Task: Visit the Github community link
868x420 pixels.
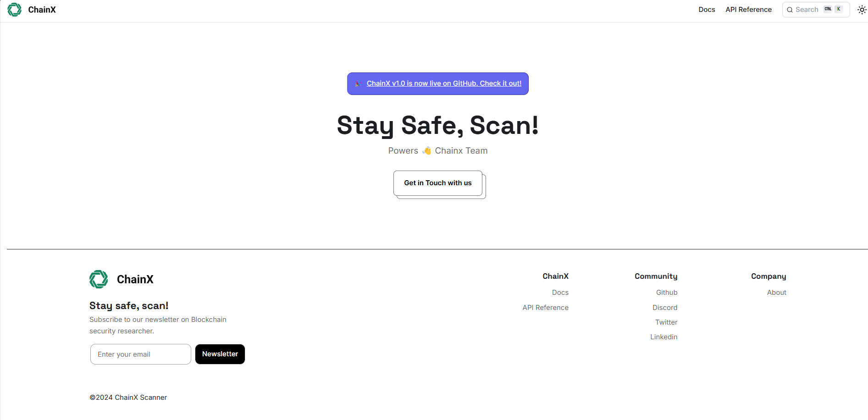Action: point(666,293)
